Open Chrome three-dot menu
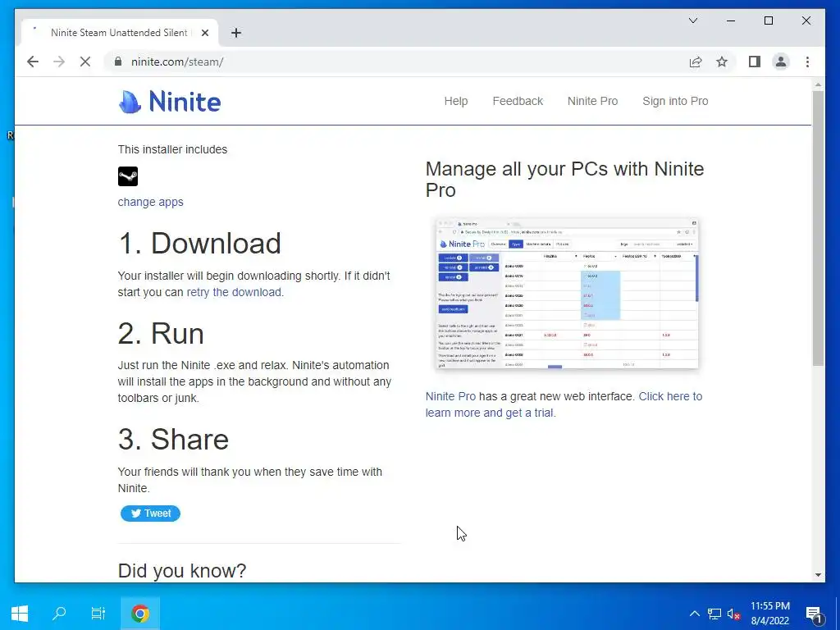 (x=807, y=62)
